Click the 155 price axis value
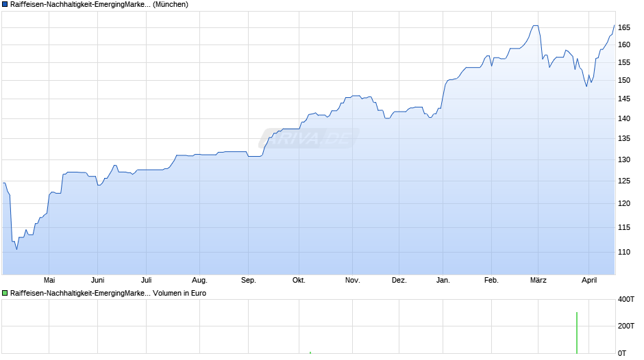 [x=624, y=62]
